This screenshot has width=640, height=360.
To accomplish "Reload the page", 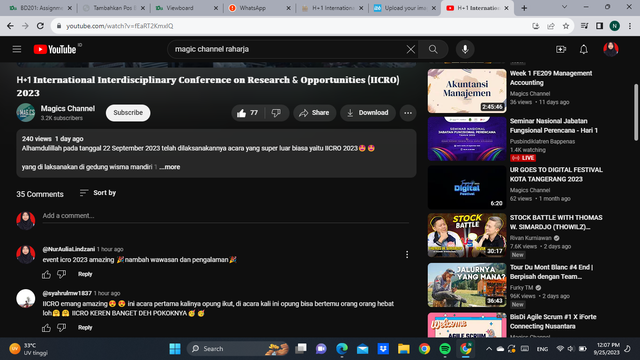I will [x=40, y=26].
